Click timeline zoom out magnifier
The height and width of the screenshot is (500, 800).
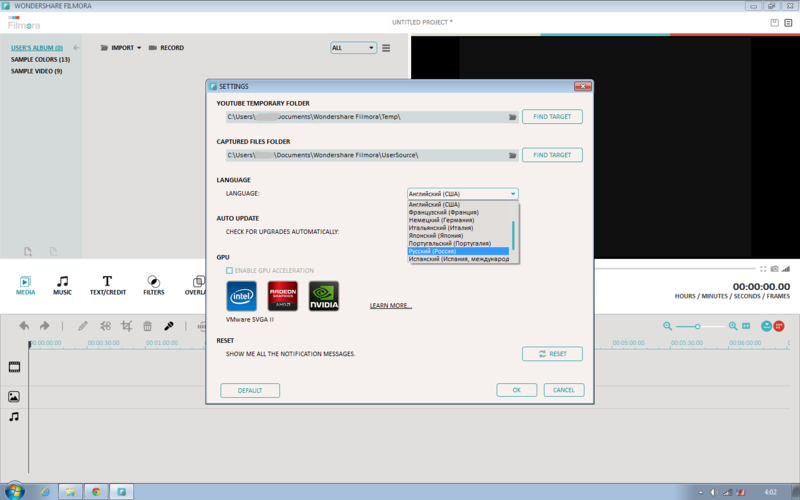pos(667,326)
